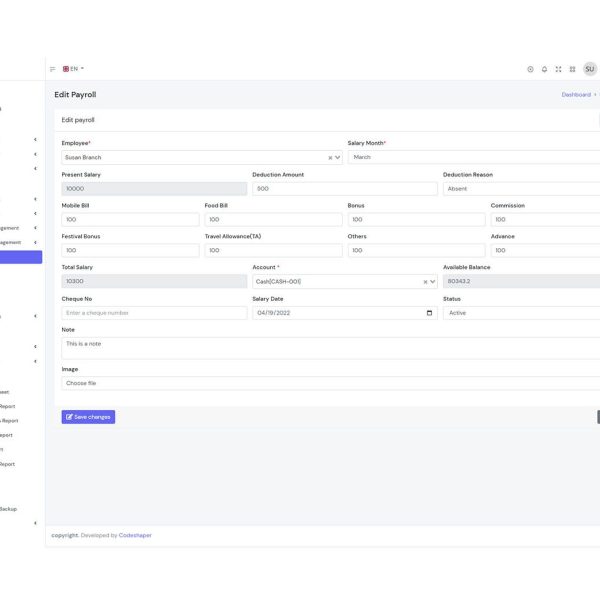
Task: Clear the Cash account selection
Action: pyautogui.click(x=424, y=282)
